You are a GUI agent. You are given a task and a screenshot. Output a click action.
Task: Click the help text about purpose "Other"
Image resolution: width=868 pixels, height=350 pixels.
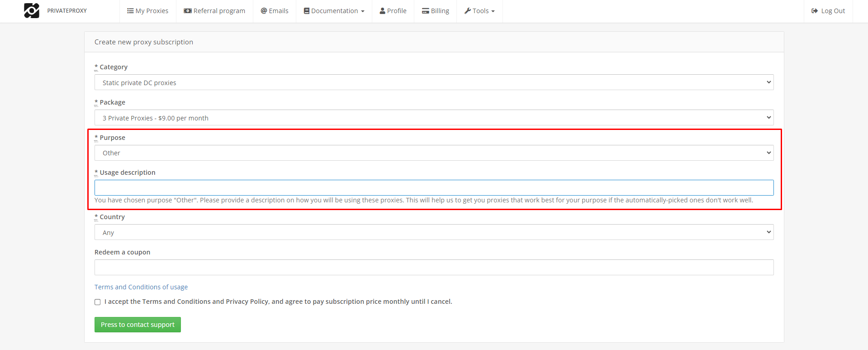point(423,200)
